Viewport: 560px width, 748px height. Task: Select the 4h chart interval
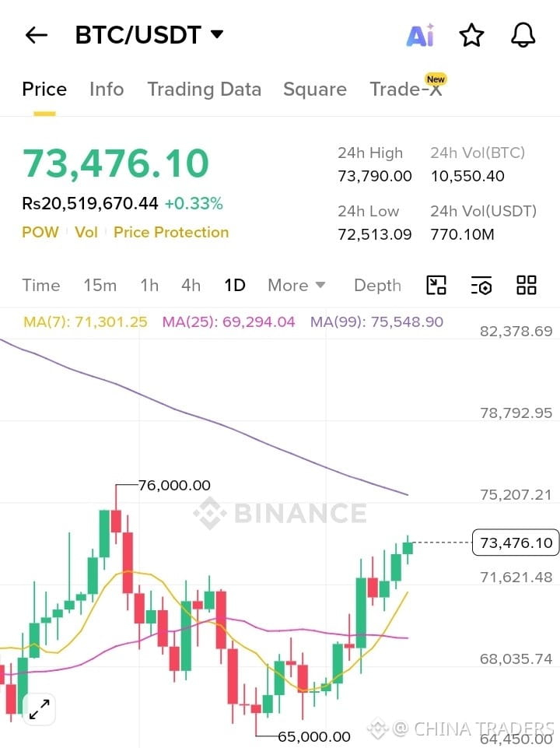tap(191, 286)
